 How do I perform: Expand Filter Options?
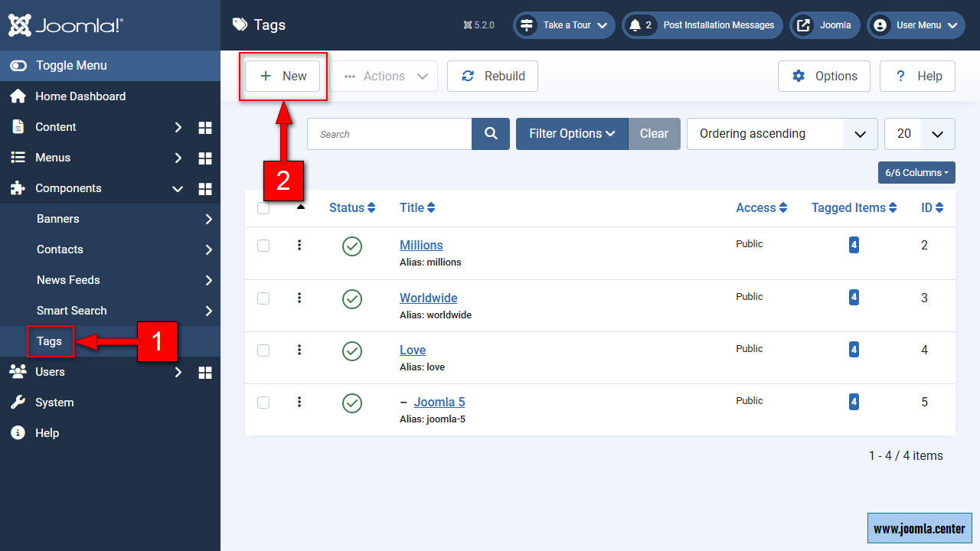pyautogui.click(x=572, y=134)
